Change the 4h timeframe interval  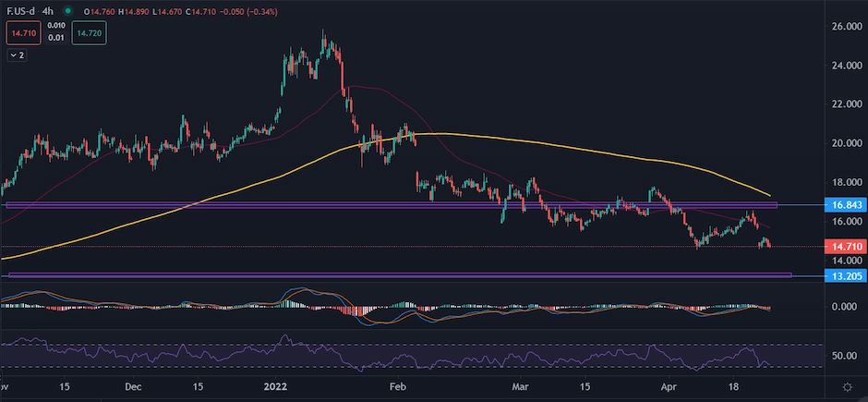point(49,11)
